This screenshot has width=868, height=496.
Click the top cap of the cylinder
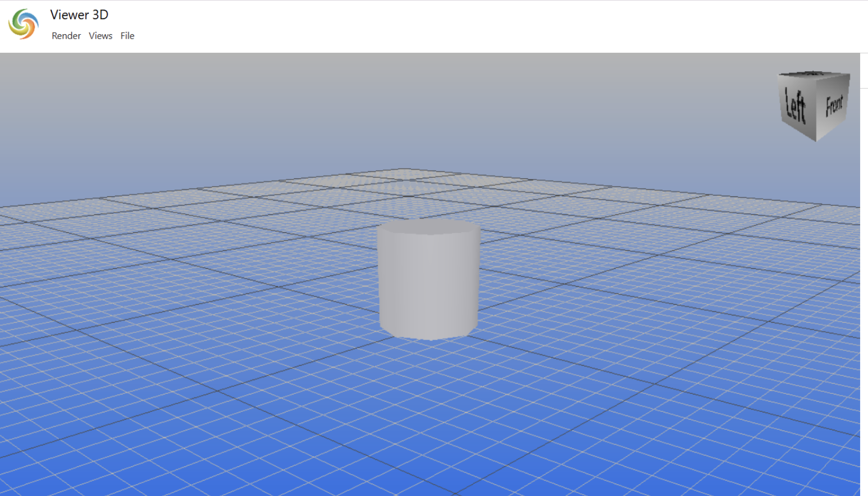428,227
